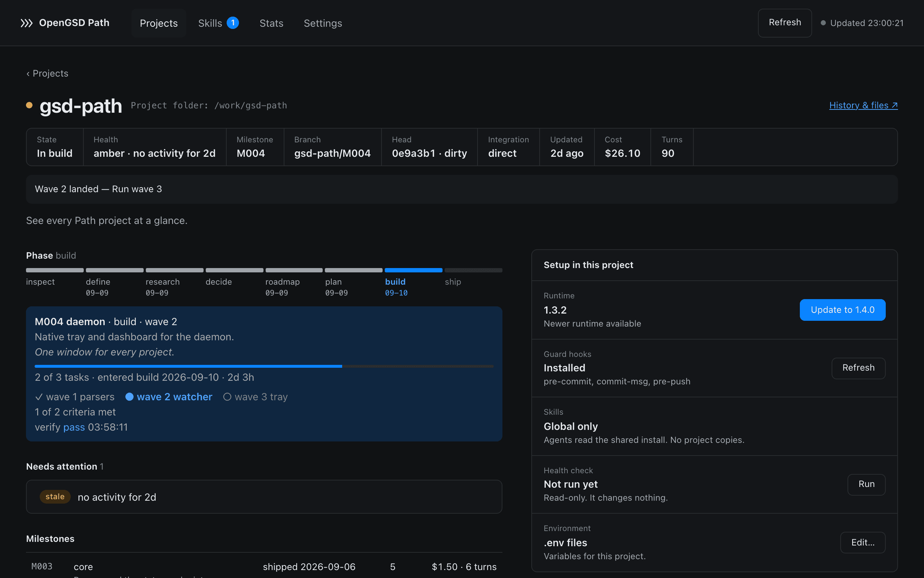
Task: Select the plan phase segment bar
Action: (x=354, y=270)
